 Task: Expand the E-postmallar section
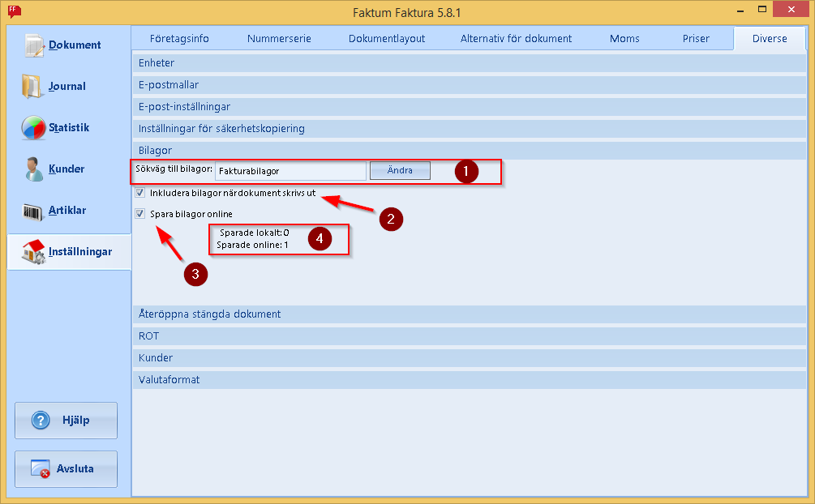[x=470, y=85]
